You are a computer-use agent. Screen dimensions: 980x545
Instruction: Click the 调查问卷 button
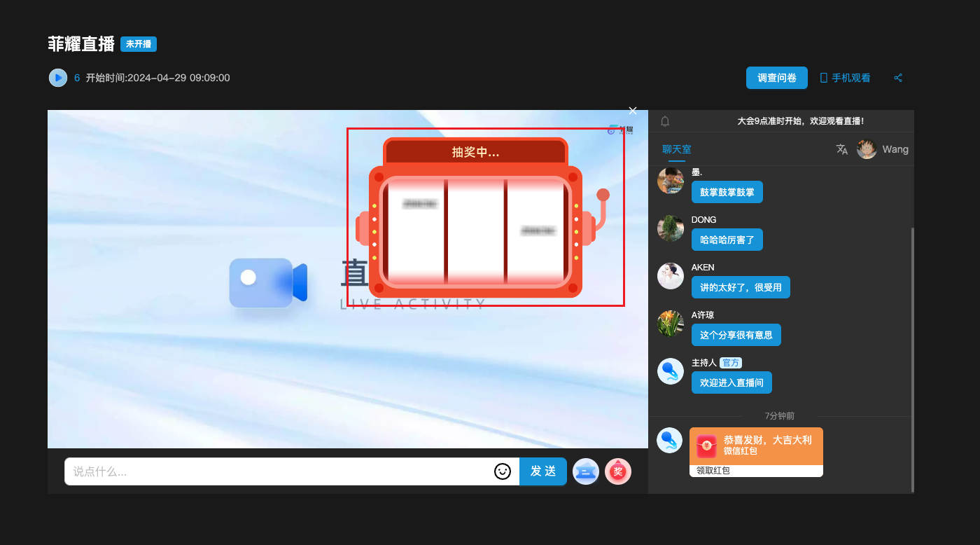click(776, 78)
